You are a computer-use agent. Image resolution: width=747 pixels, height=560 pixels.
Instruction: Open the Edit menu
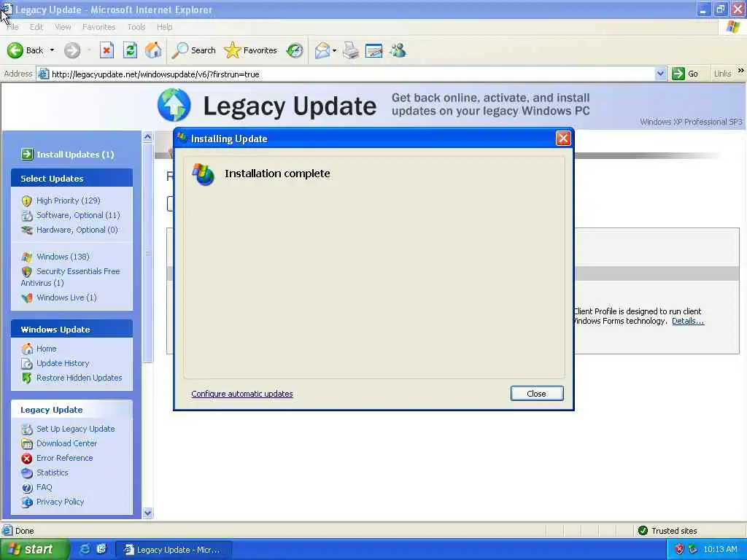pos(36,27)
